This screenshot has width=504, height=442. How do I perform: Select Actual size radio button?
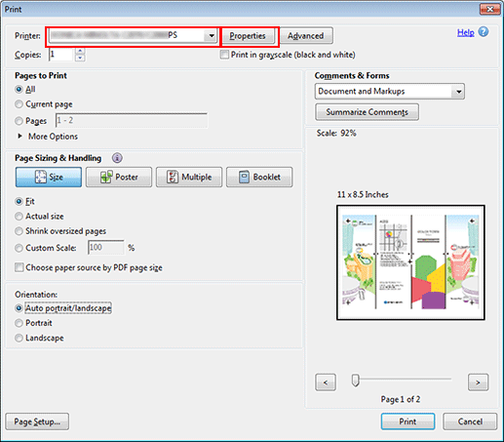[19, 217]
